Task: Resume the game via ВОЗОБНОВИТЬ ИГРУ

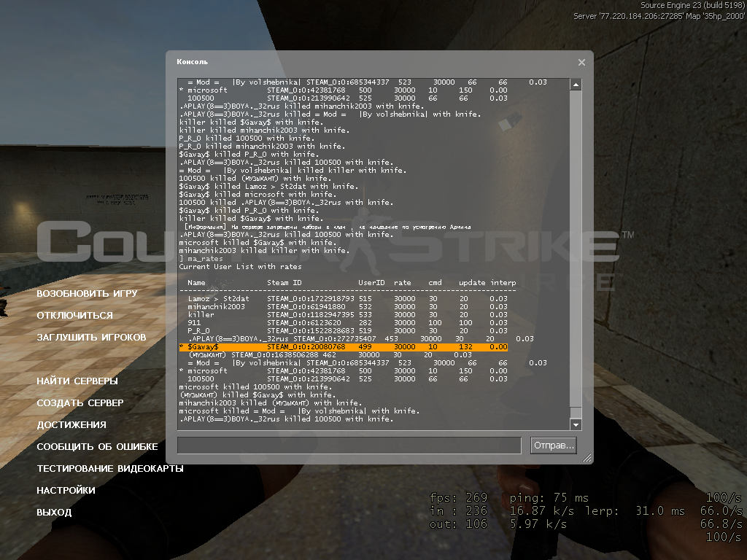Action: coord(88,293)
